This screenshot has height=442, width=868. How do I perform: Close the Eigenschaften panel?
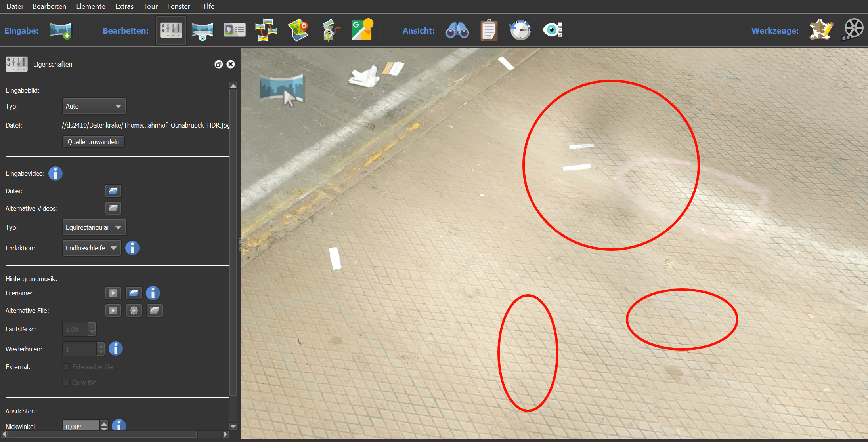pos(231,64)
